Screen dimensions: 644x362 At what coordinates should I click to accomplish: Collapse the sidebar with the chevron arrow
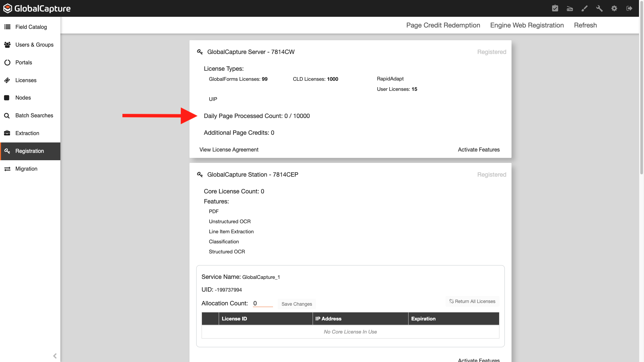(55, 356)
